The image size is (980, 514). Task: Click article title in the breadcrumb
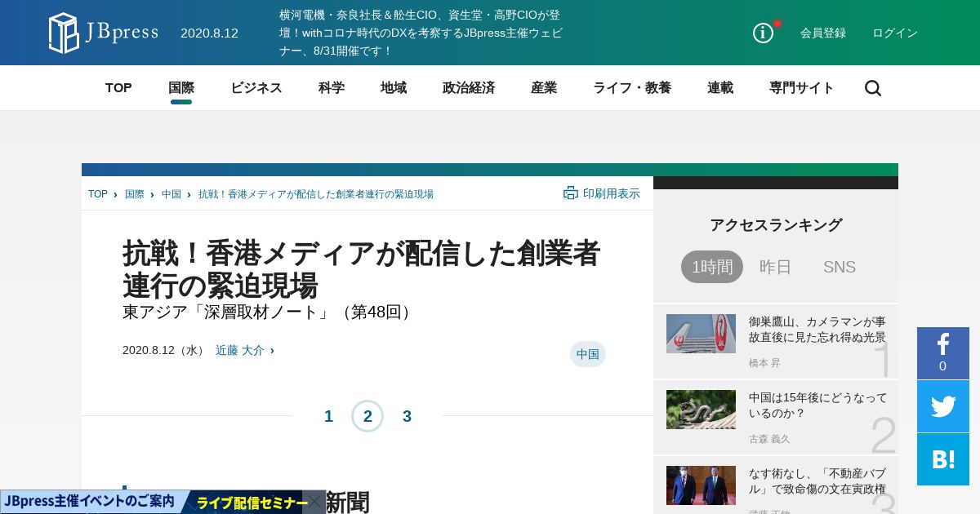[316, 194]
